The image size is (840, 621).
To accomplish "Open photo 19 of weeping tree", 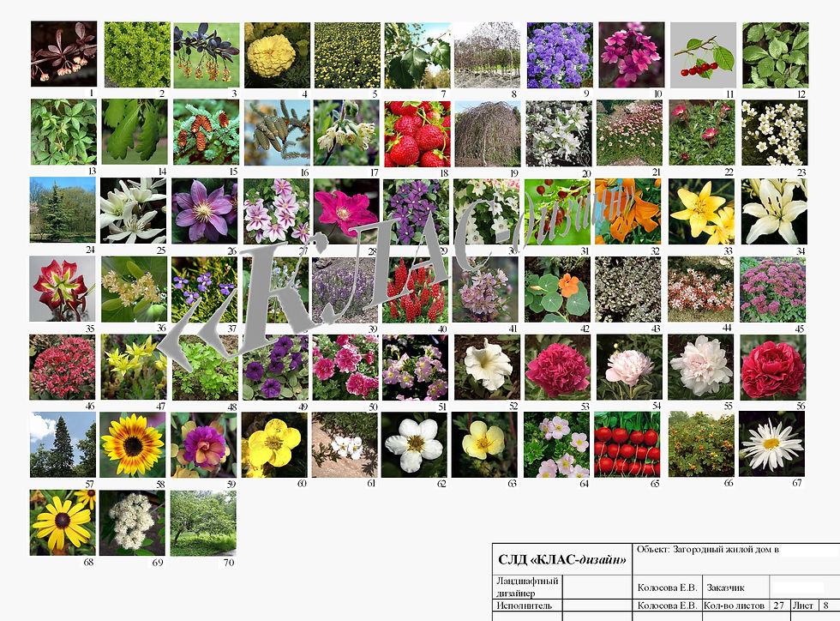I will (x=488, y=134).
